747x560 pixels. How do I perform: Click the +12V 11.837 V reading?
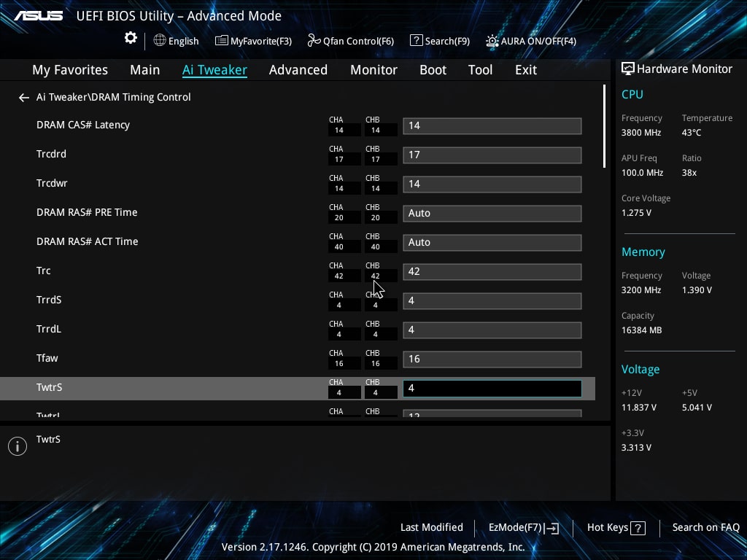tap(639, 408)
